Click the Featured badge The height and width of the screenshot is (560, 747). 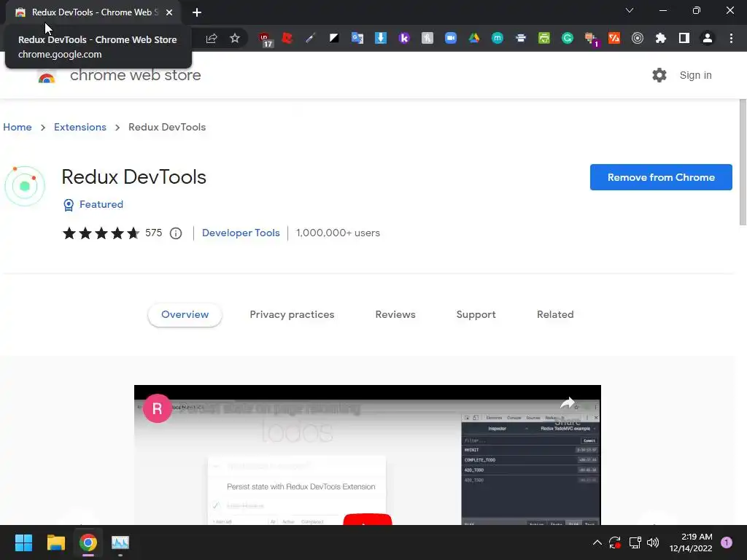point(93,205)
